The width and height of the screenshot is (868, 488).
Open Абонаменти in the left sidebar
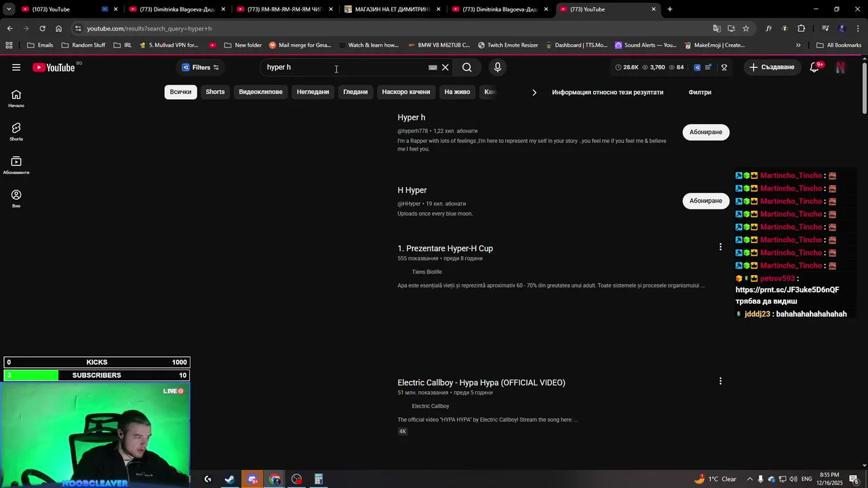16,165
